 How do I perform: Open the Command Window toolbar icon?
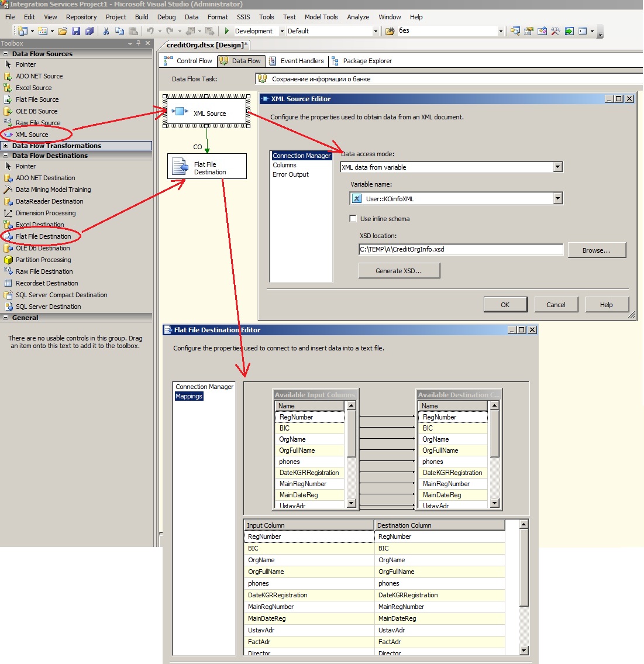[583, 31]
